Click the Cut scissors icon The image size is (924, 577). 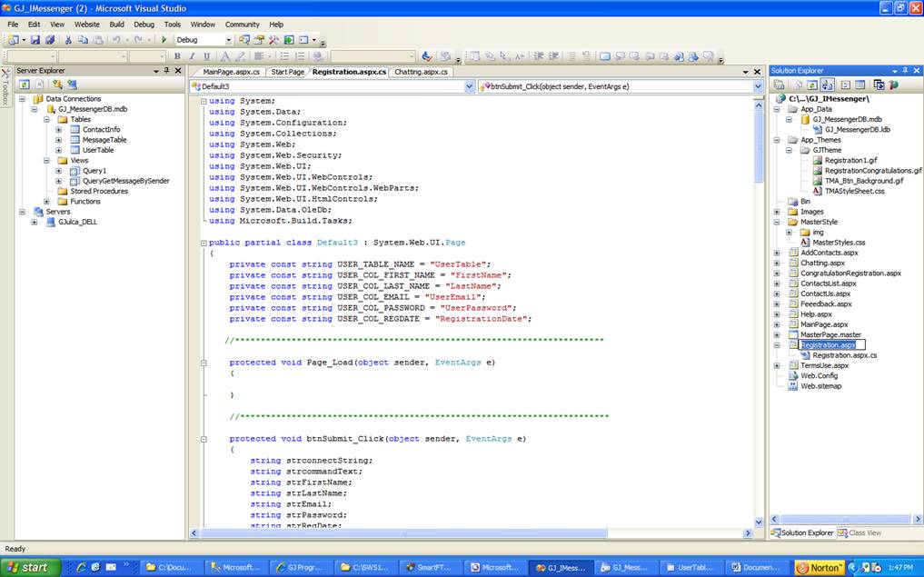[69, 40]
